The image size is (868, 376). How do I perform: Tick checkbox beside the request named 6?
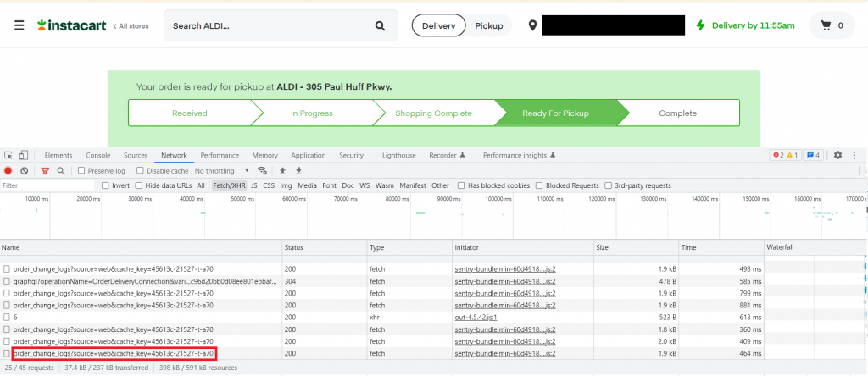coord(7,318)
